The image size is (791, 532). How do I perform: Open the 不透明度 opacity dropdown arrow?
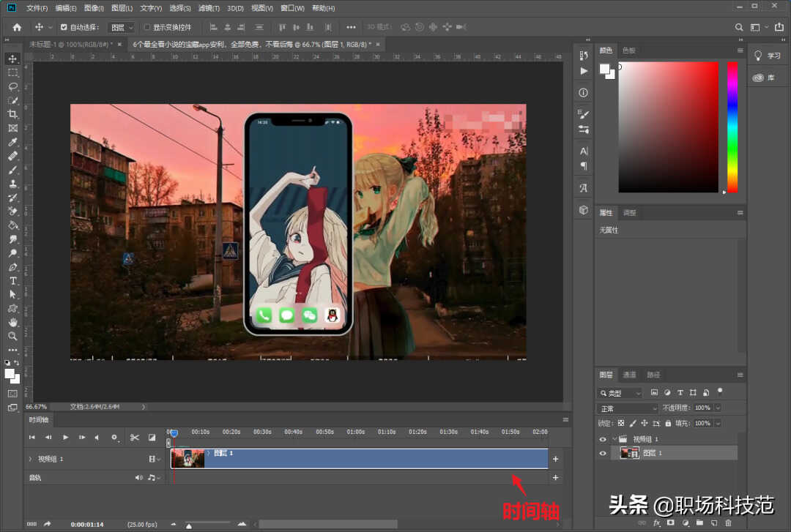tap(717, 408)
